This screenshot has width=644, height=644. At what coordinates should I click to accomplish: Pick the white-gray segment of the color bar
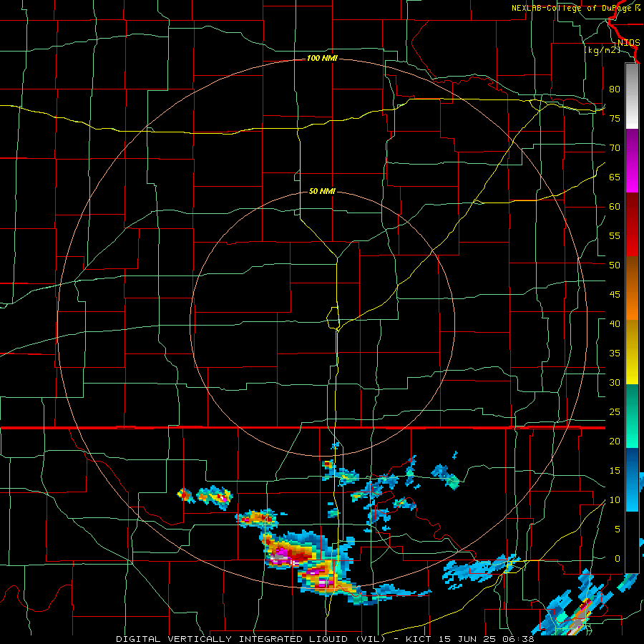point(632,96)
